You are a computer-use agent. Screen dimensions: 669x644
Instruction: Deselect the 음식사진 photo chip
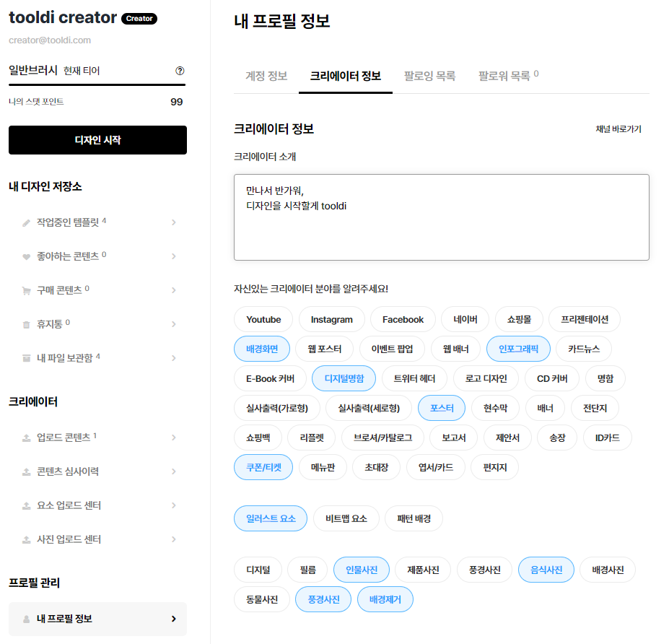546,570
